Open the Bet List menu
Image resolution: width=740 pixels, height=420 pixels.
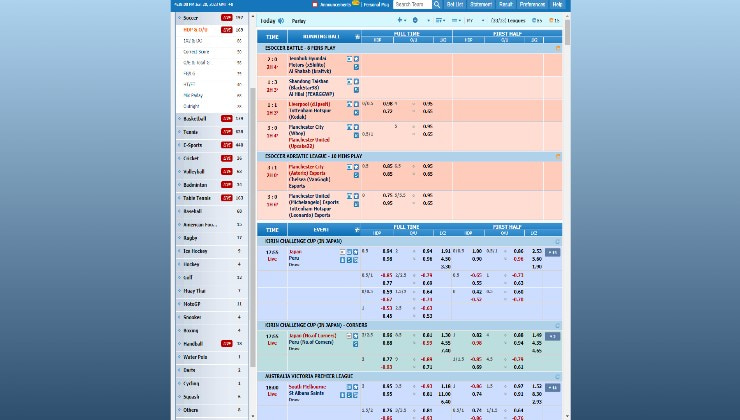click(455, 5)
